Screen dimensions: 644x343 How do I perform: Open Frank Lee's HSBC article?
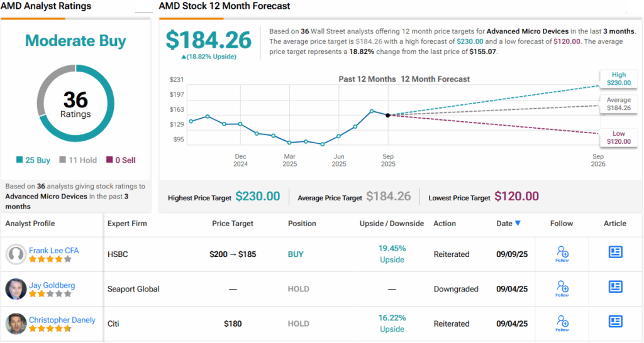coord(615,253)
